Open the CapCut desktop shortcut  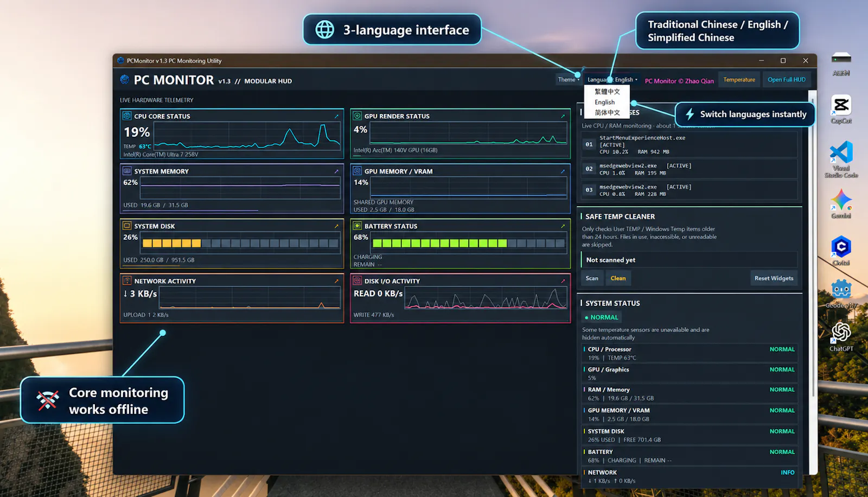pyautogui.click(x=841, y=109)
